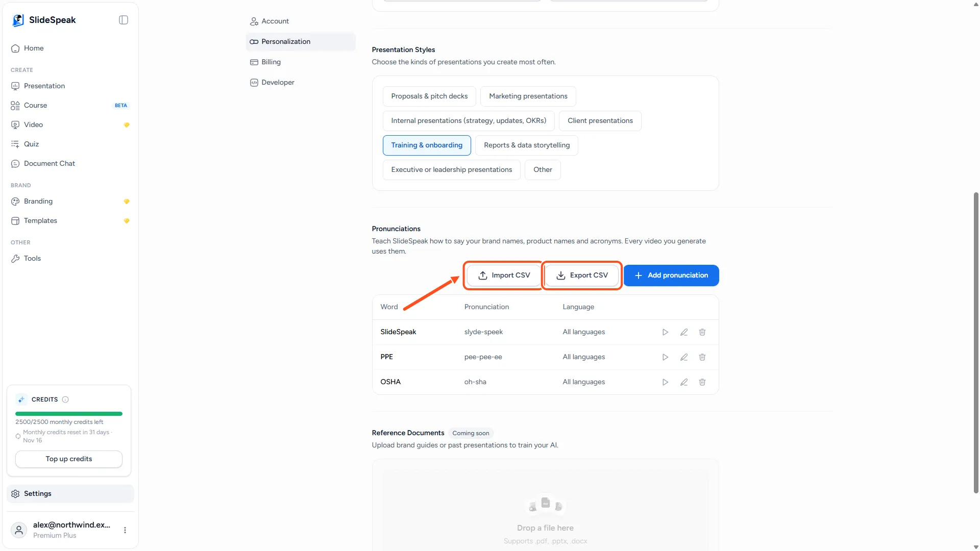Play the OSHA pronunciation

[665, 382]
